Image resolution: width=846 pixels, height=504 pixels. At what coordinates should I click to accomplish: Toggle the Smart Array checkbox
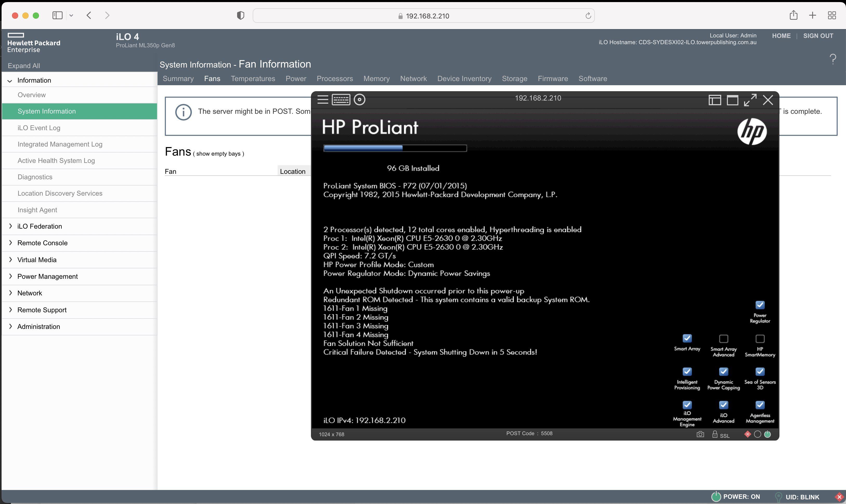click(x=687, y=338)
